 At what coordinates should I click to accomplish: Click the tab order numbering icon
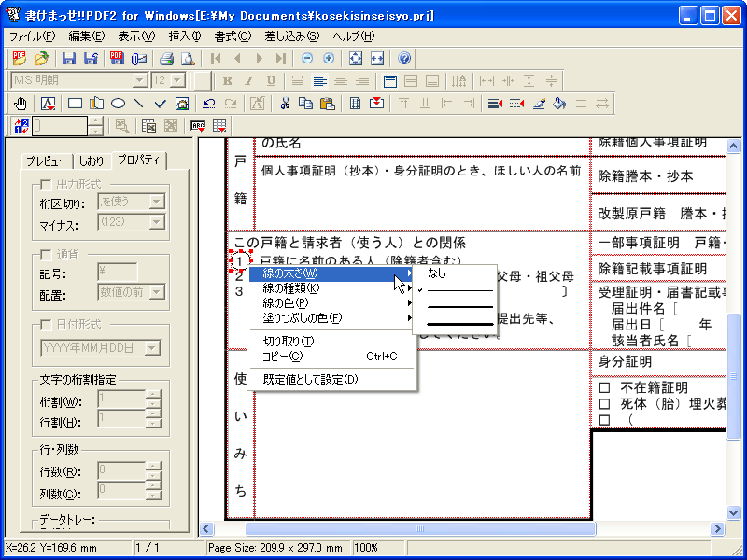(21, 126)
